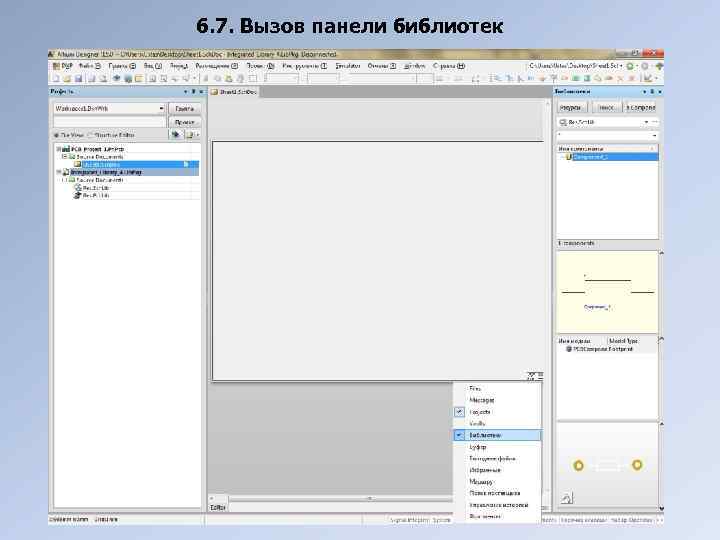Click the component name column header in Libraries
This screenshot has height=540, width=720.
tap(607, 149)
